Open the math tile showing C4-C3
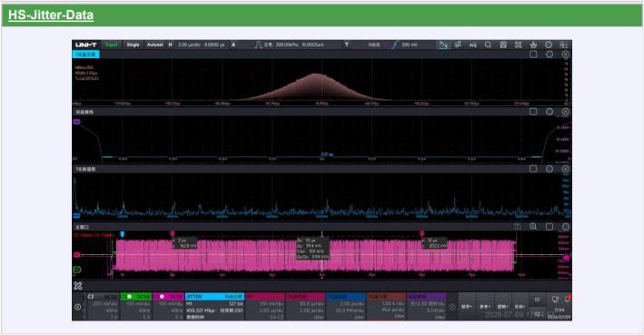The width and height of the screenshot is (644, 335). coord(265,306)
